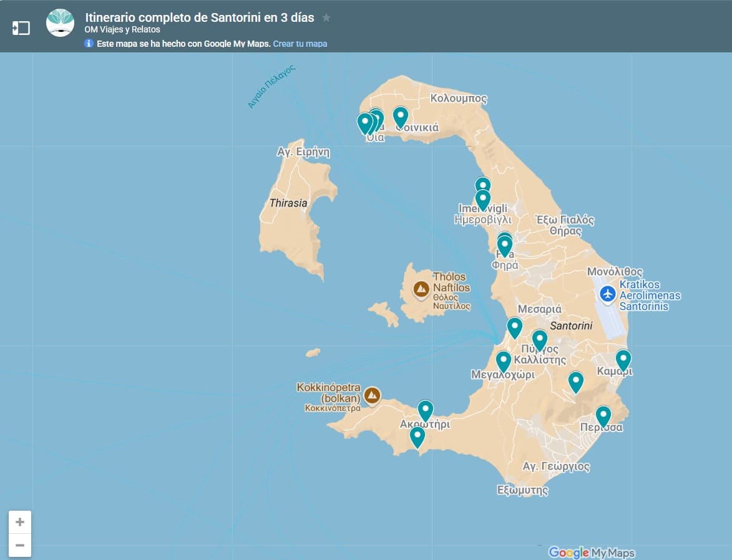Image resolution: width=732 pixels, height=560 pixels.
Task: Open the map legend sidebar panel
Action: [x=21, y=28]
